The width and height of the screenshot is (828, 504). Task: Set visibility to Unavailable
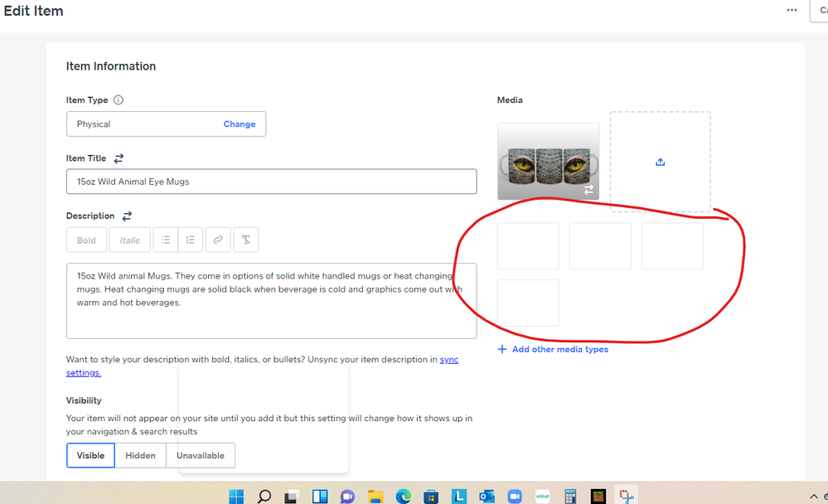tap(201, 455)
